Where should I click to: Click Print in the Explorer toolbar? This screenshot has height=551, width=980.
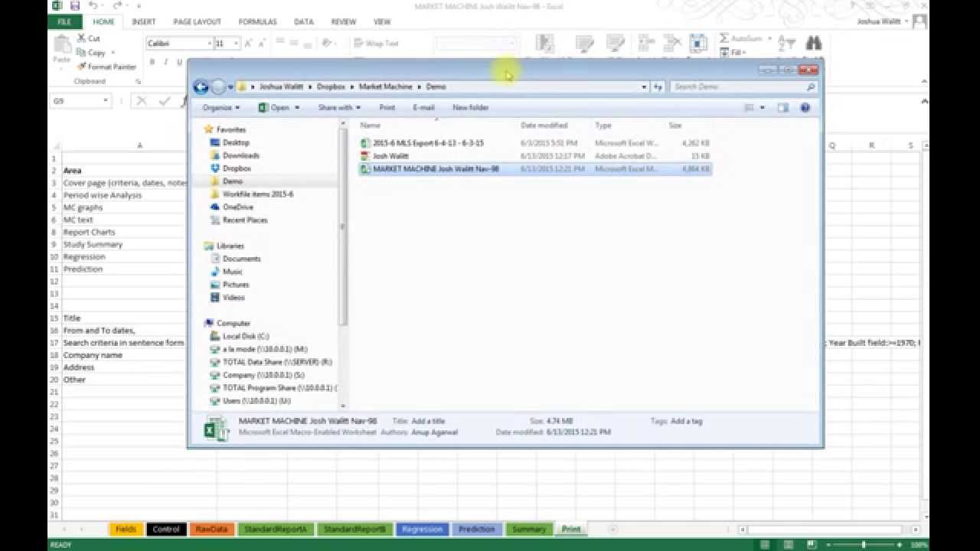[387, 108]
